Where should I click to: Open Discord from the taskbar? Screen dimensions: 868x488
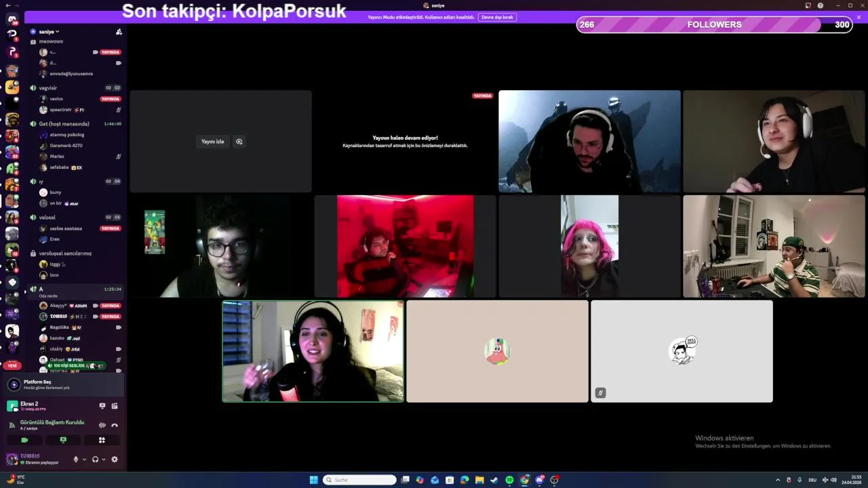539,480
